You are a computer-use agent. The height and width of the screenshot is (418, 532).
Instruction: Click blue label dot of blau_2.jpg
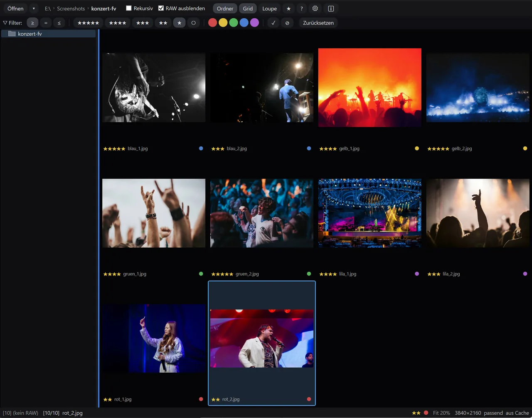tap(309, 148)
